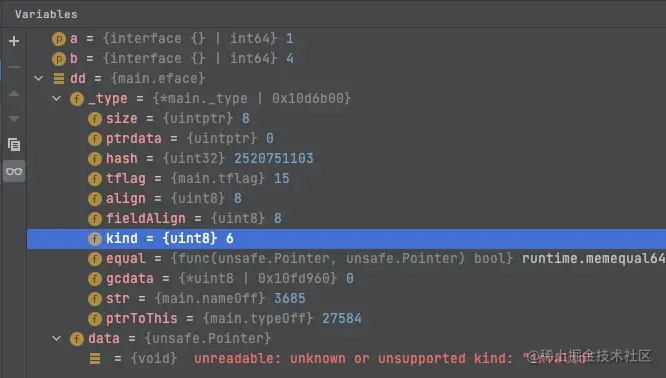Click the runtime.memequal64 value
The height and width of the screenshot is (378, 666).
593,258
